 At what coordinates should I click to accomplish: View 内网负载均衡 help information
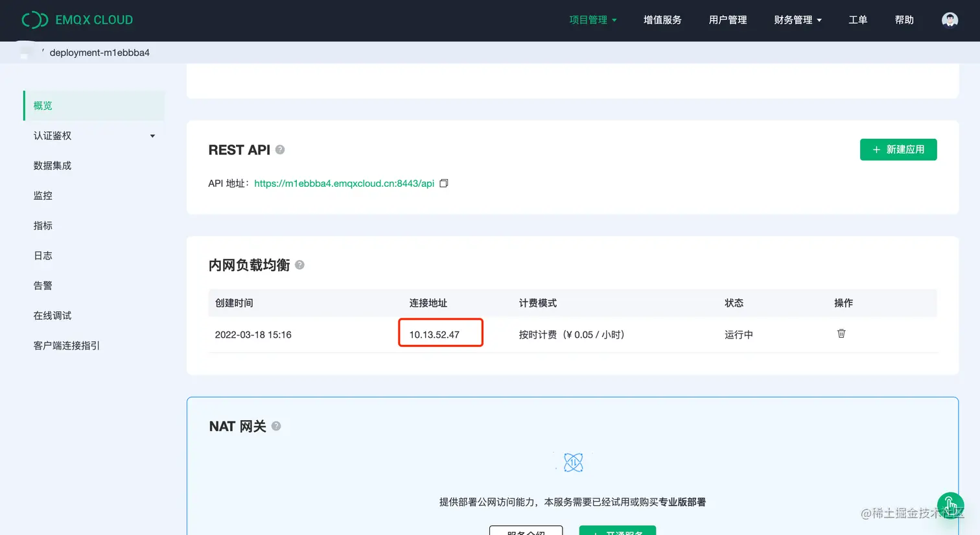(x=299, y=265)
